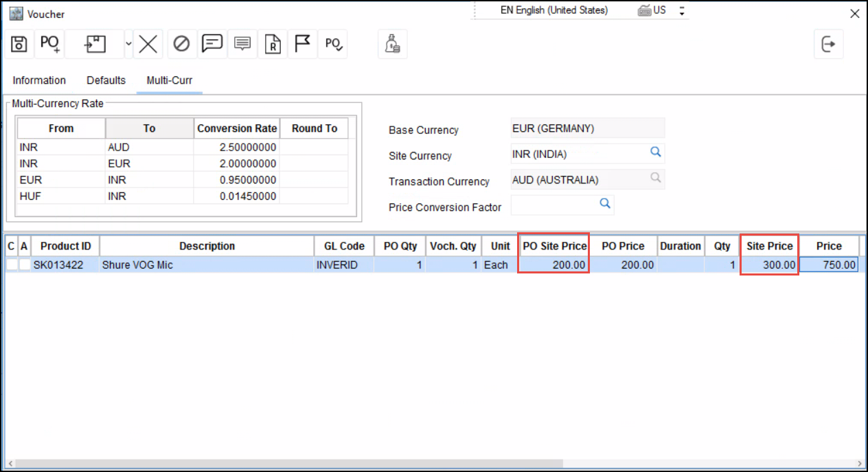Click the Site Price column header

pos(769,246)
